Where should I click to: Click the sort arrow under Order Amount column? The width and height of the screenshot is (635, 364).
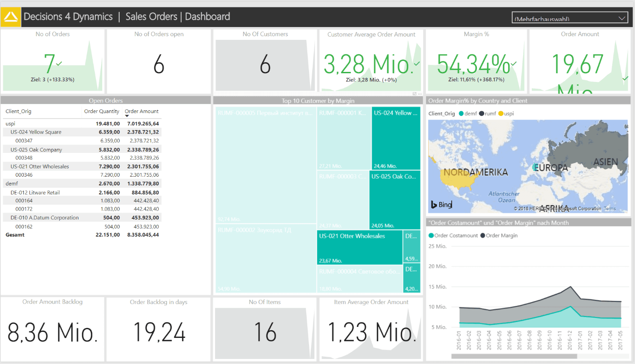pos(127,116)
